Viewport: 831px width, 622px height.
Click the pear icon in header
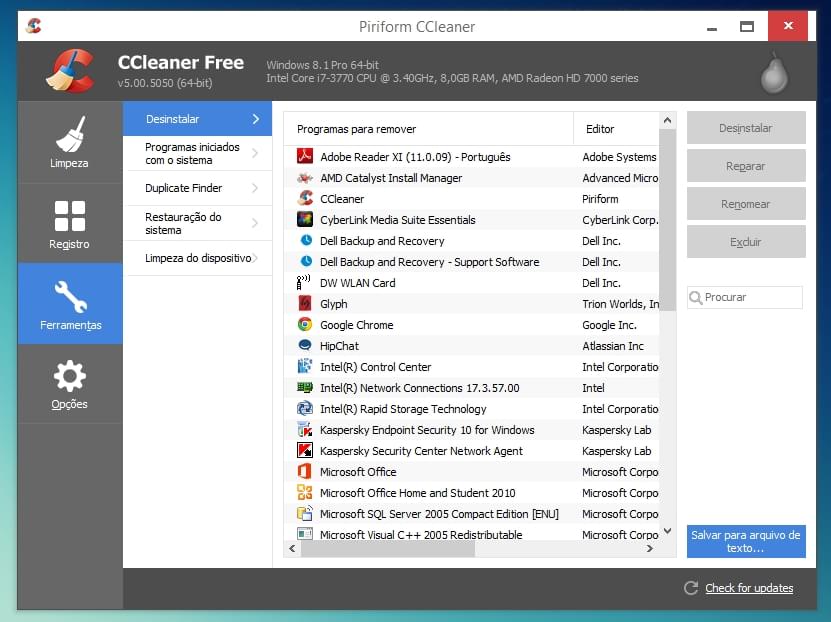coord(774,73)
